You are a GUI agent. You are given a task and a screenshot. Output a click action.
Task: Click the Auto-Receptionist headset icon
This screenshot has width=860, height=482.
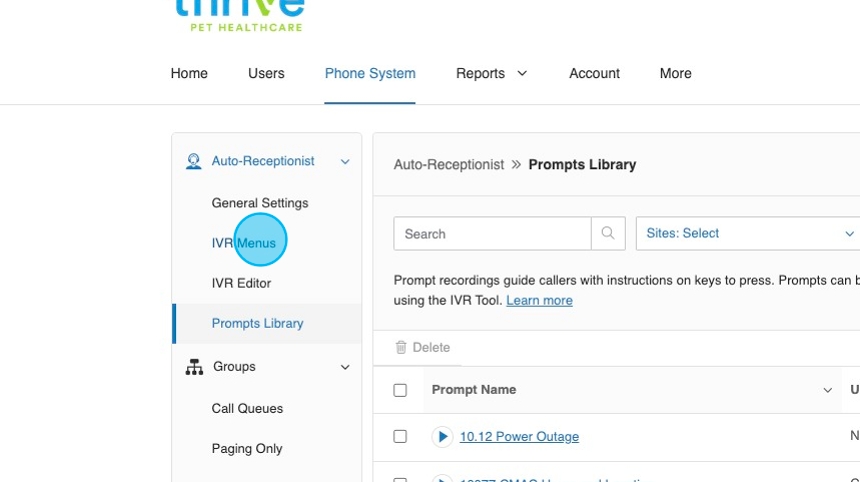pos(194,161)
